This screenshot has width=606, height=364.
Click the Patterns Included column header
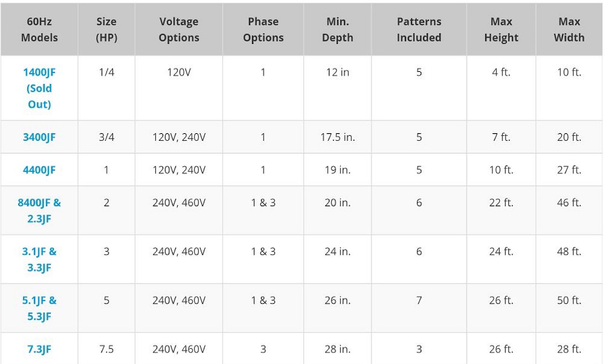click(419, 29)
